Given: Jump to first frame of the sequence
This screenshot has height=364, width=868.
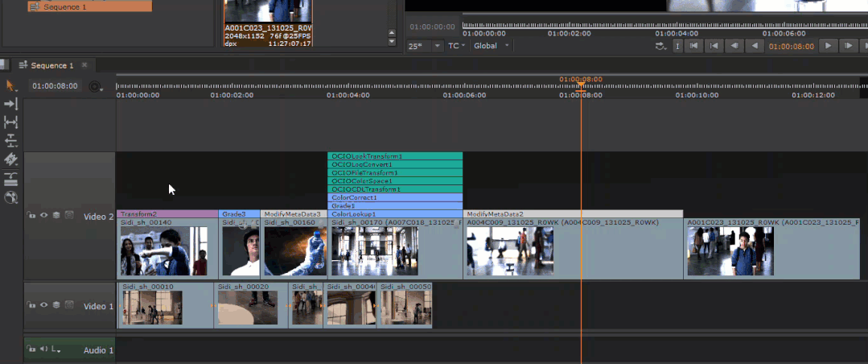Looking at the screenshot, I should [x=693, y=46].
